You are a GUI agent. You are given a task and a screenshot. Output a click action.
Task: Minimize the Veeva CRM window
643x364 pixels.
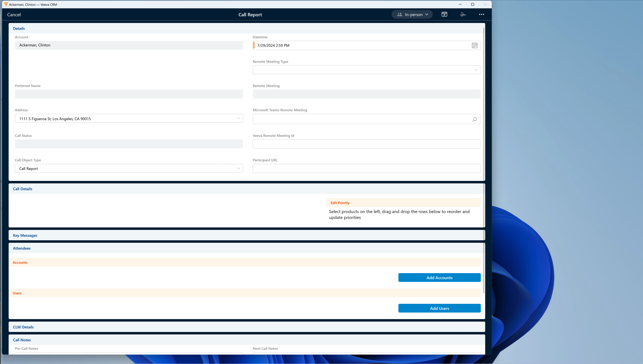(x=460, y=4)
